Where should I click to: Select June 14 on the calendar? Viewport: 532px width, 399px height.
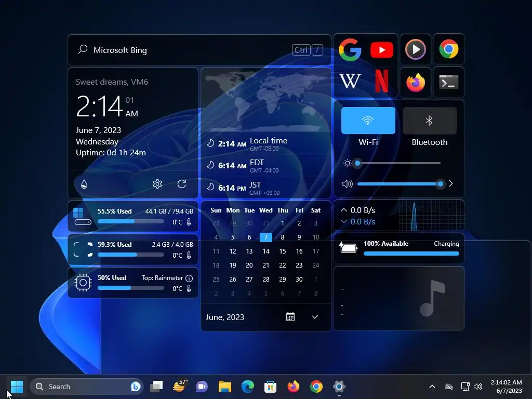(x=266, y=251)
